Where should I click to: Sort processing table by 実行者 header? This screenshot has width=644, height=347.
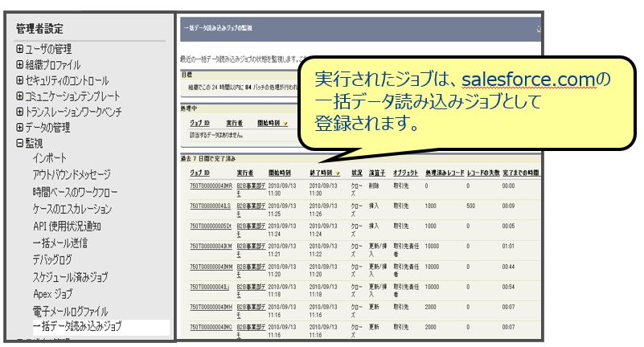234,123
